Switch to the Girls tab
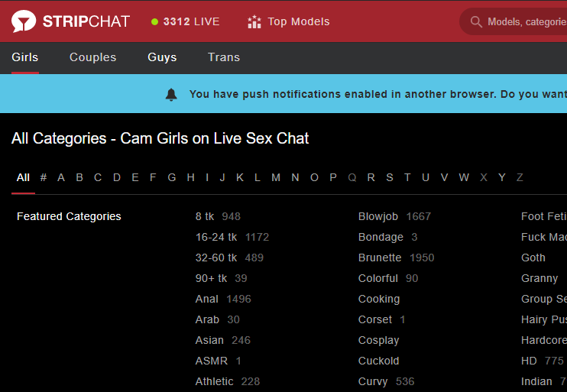The height and width of the screenshot is (392, 567). pos(25,57)
